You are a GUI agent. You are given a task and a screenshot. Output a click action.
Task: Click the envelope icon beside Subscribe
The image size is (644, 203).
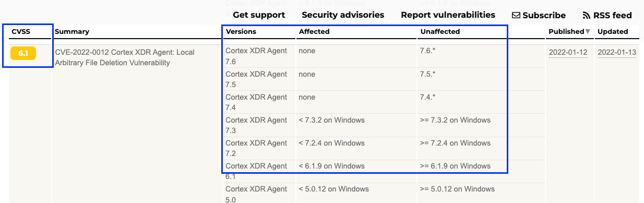tap(516, 16)
